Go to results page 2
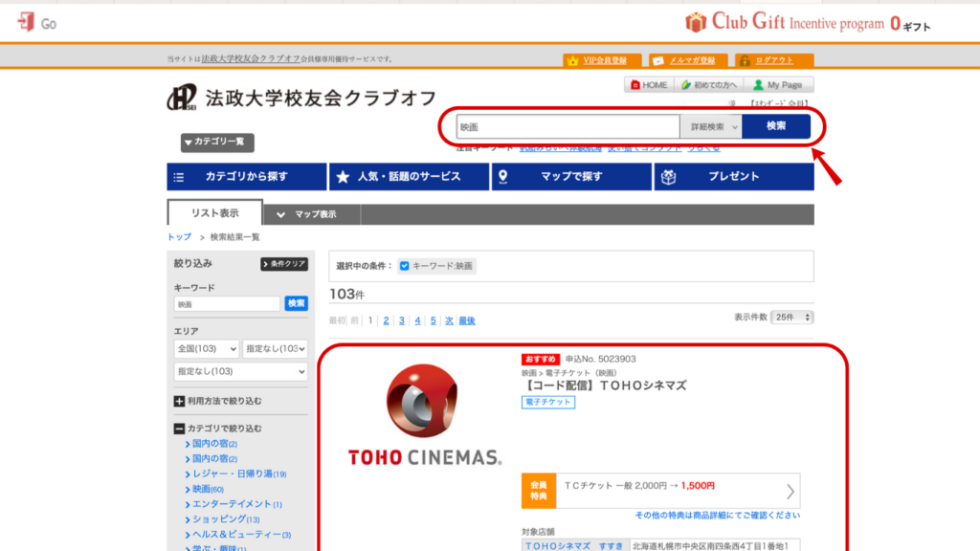This screenshot has height=551, width=980. point(387,320)
